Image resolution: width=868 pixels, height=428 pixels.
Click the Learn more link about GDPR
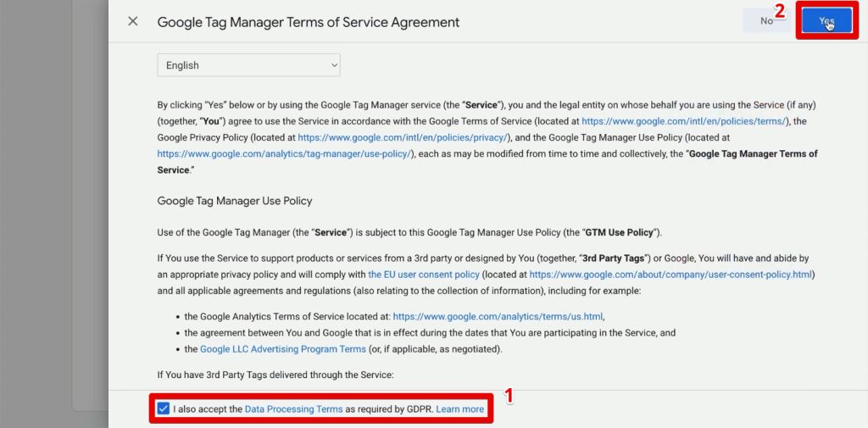tap(459, 409)
